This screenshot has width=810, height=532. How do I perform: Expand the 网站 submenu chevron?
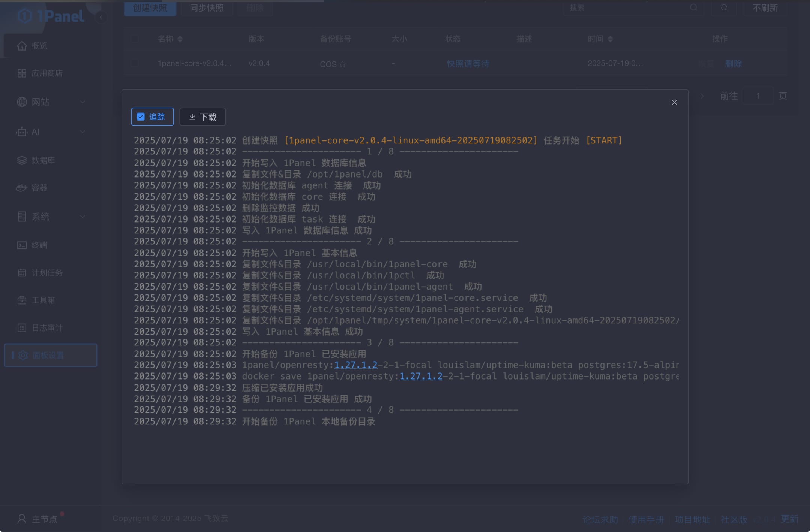[82, 102]
